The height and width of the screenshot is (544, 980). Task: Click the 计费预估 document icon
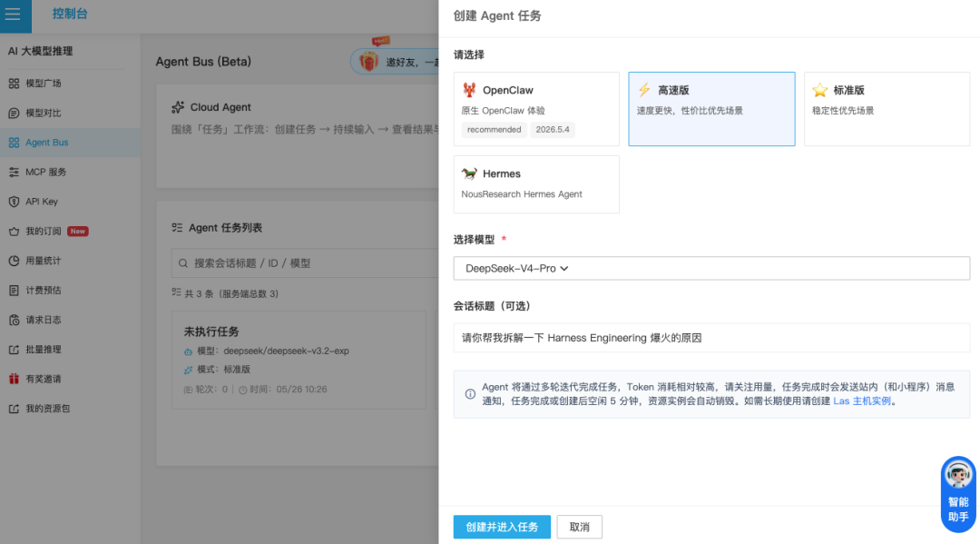click(x=14, y=290)
